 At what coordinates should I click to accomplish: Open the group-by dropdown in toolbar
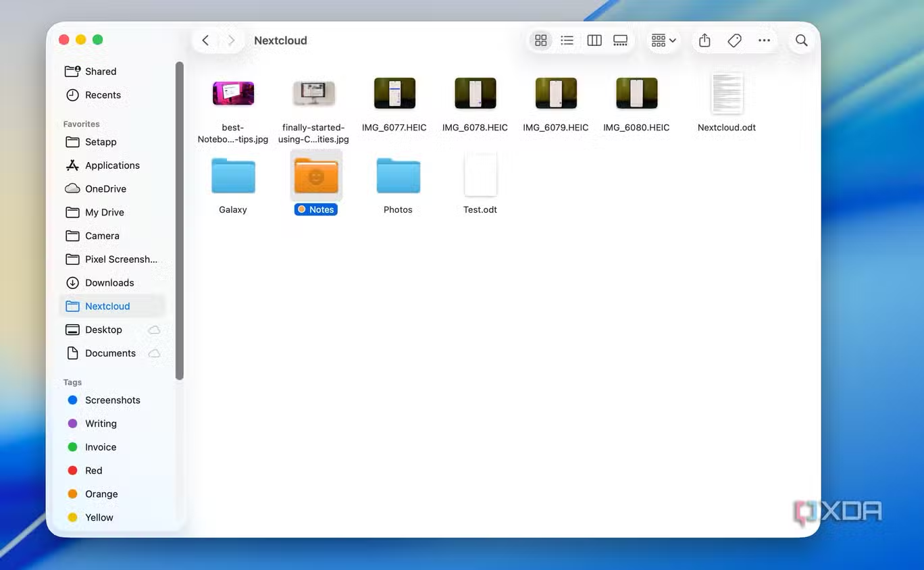663,41
